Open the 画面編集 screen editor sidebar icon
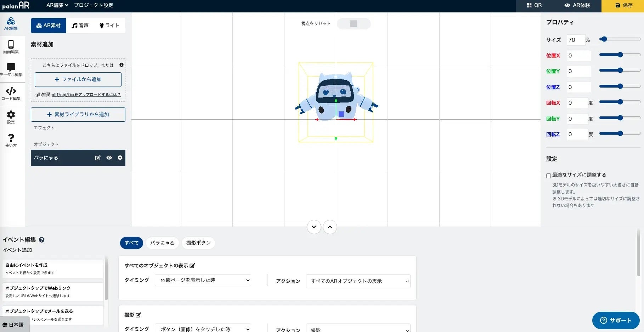Viewport: 644px width, 332px height. 11,47
